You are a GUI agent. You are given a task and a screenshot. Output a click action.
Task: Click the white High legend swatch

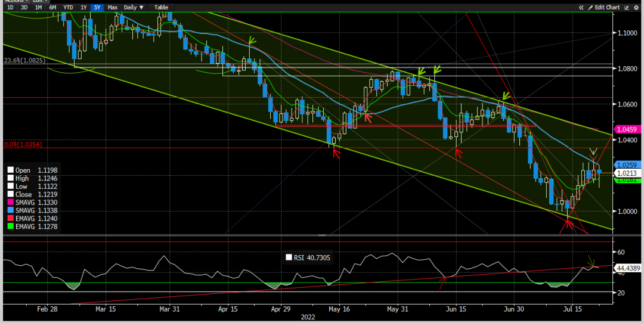[x=10, y=178]
